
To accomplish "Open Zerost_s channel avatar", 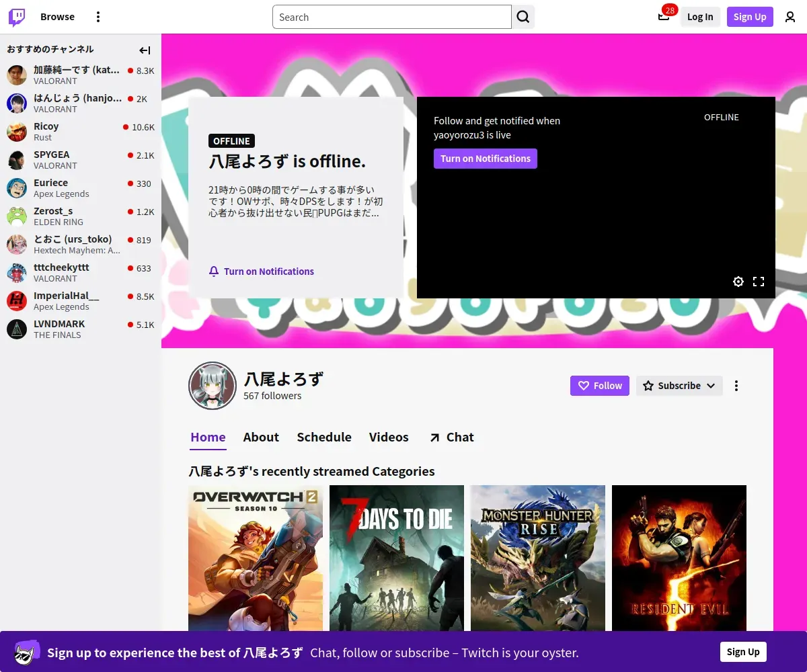I will (17, 216).
